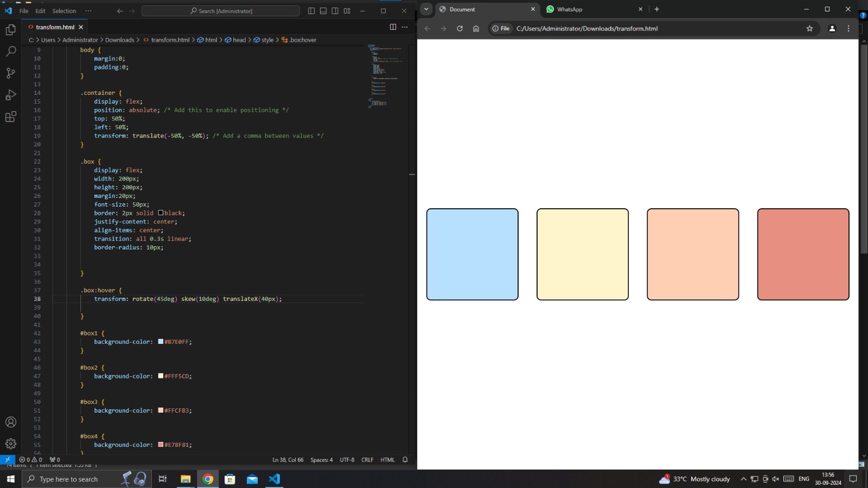This screenshot has height=488, width=868.
Task: Click the .box:hover breadcrumb segment
Action: point(299,40)
